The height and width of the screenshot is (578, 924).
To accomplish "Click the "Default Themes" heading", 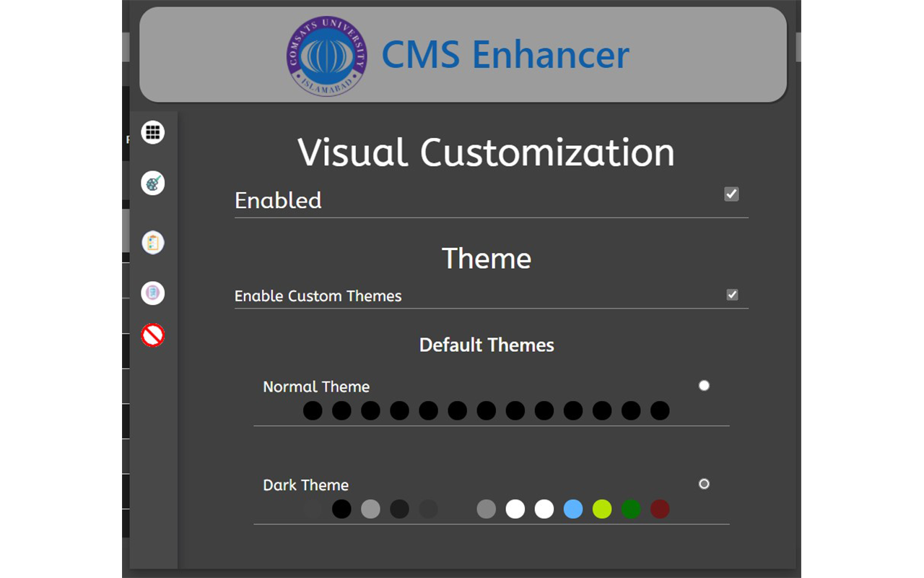I will click(x=487, y=345).
